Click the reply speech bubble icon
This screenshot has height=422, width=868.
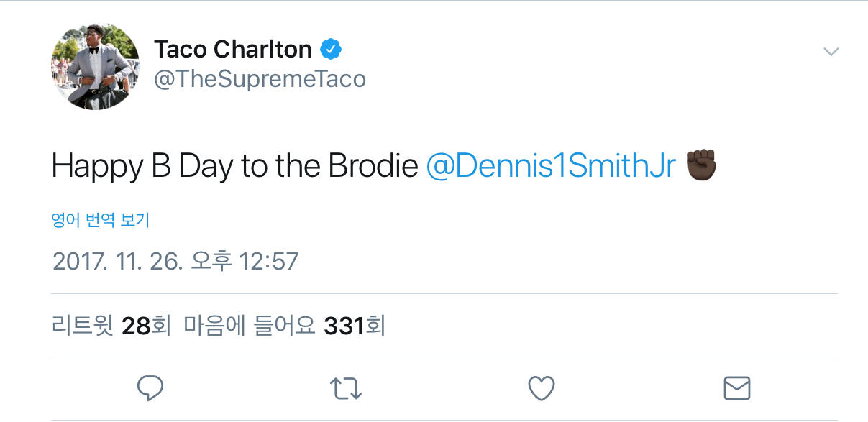pos(150,388)
